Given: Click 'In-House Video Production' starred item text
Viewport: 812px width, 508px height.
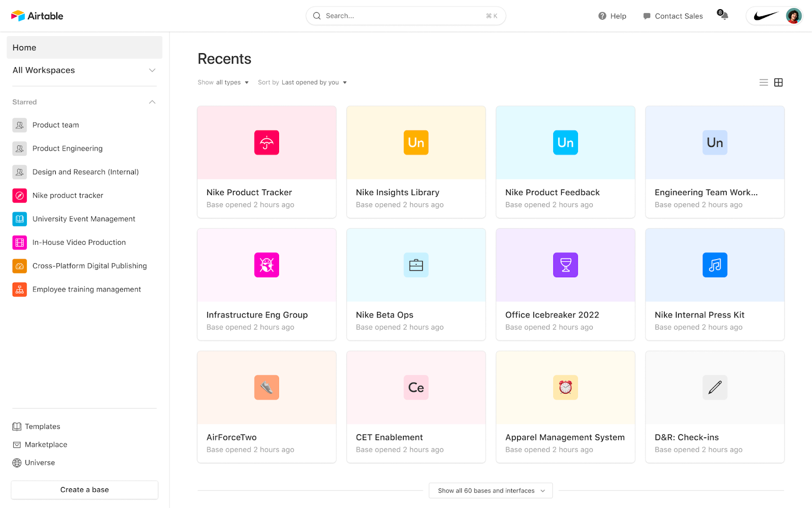Looking at the screenshot, I should coord(79,242).
